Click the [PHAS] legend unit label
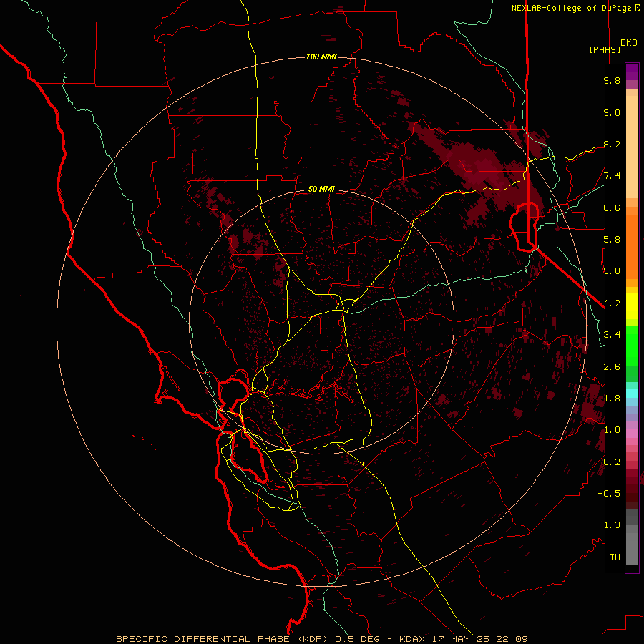 coord(605,49)
